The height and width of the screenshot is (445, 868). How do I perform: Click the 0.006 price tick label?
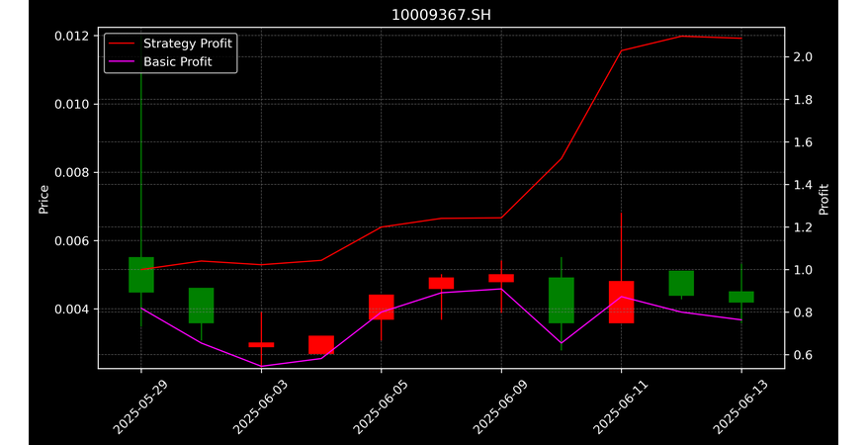click(x=71, y=240)
